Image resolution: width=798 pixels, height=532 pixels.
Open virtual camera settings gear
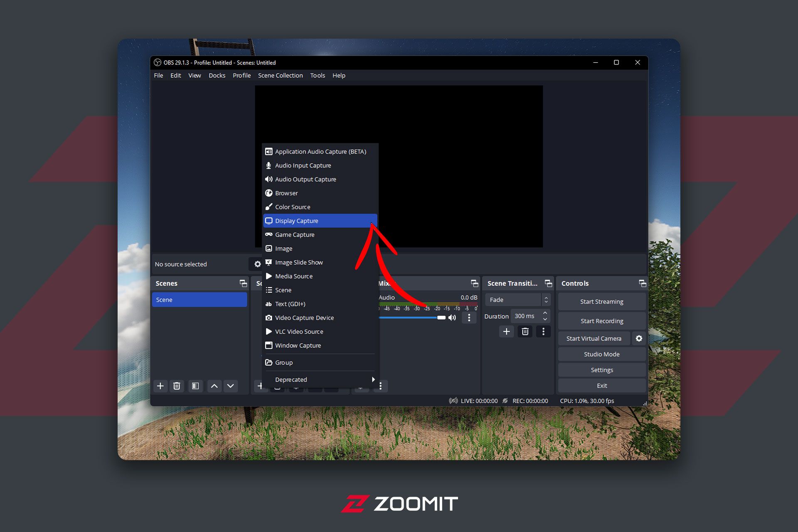pyautogui.click(x=639, y=338)
